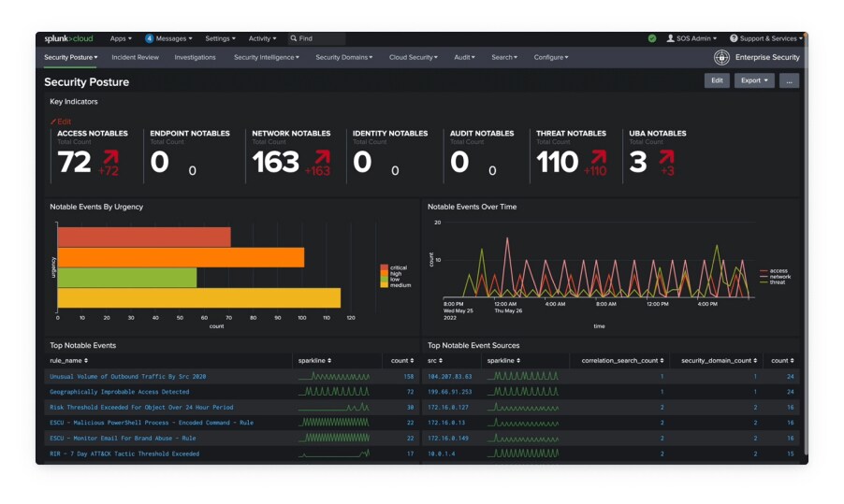Click the orange high urgency bar
This screenshot has width=844, height=504.
pos(181,257)
